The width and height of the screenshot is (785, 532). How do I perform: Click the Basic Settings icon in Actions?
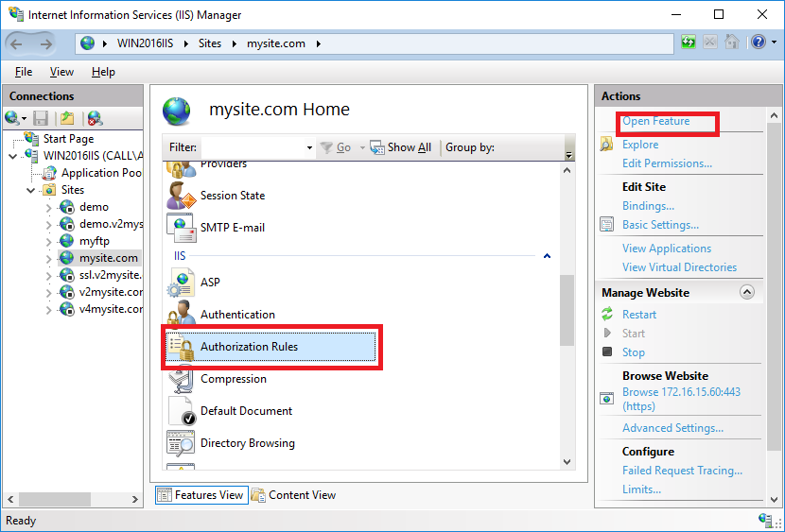point(607,225)
